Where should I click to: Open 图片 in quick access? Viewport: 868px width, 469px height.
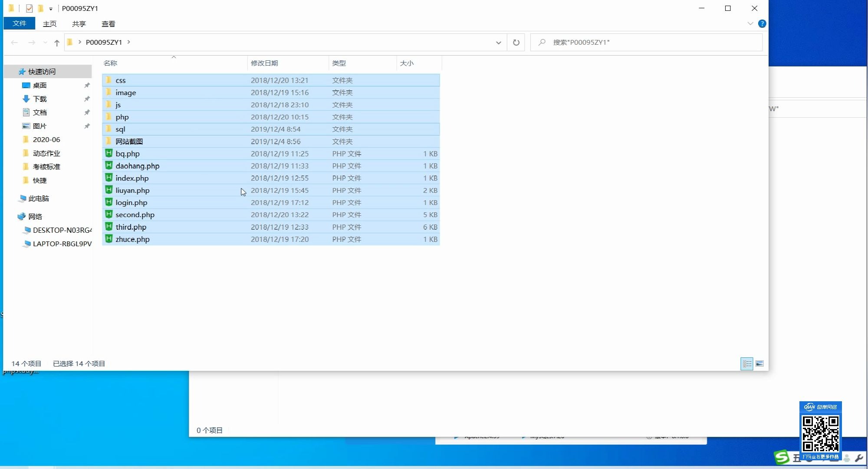pyautogui.click(x=39, y=126)
